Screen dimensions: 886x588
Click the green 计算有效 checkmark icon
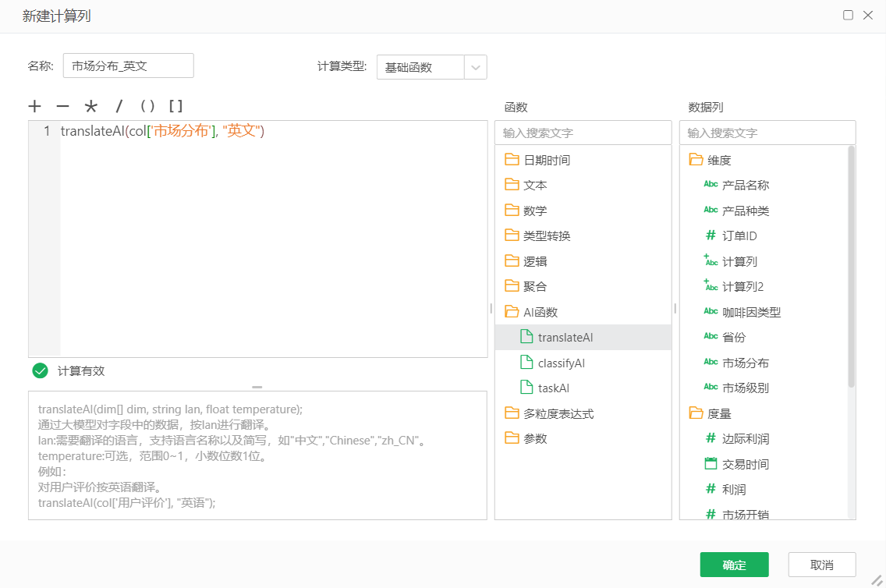40,370
